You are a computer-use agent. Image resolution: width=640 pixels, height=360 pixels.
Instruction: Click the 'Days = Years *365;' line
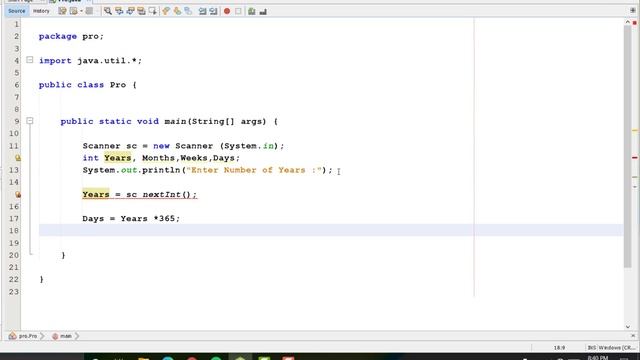pos(131,218)
